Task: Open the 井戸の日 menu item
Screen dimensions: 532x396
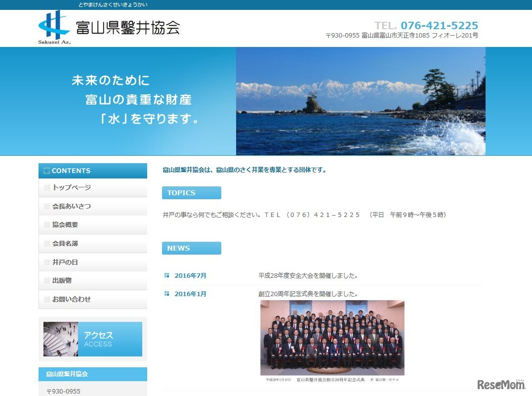Action: 93,262
